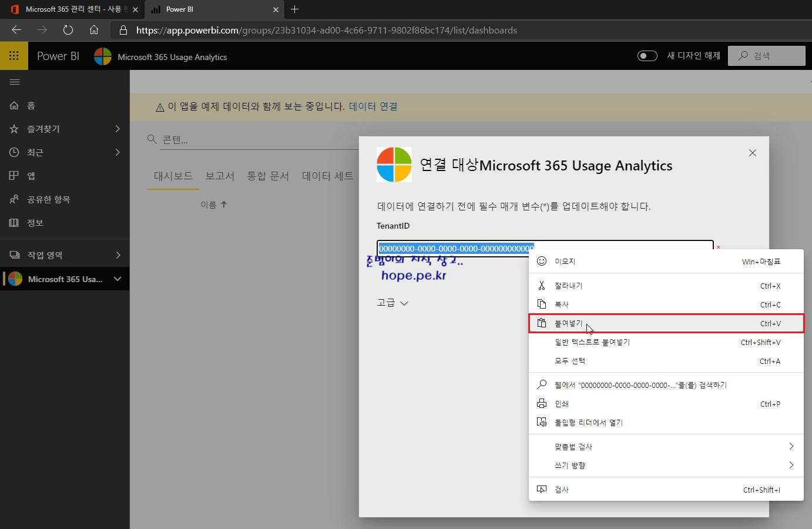Open Workspaces (작업 영역) item
This screenshot has width=812, height=529.
pyautogui.click(x=65, y=255)
